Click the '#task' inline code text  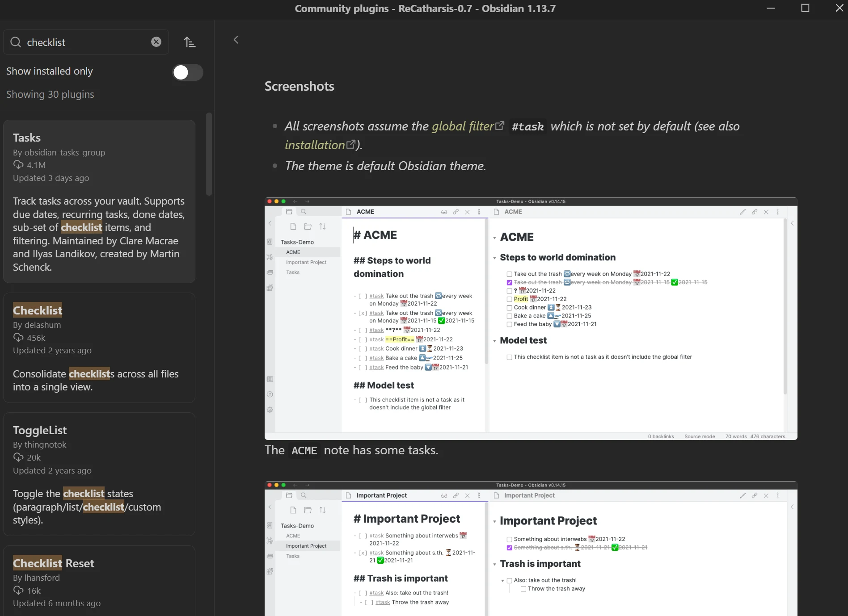527,127
